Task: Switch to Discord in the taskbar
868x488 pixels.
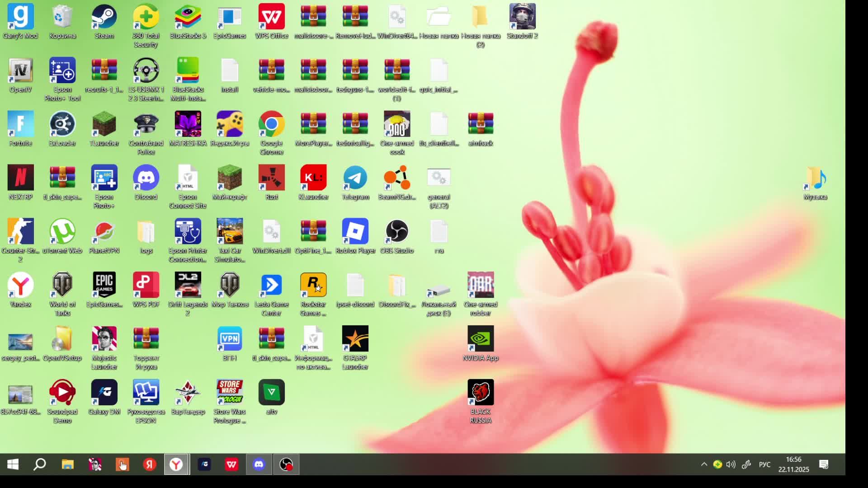Action: (259, 465)
